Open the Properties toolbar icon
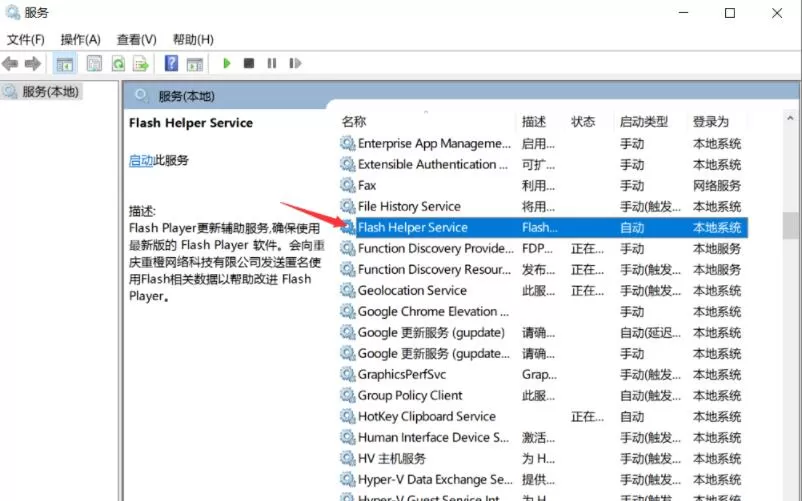This screenshot has height=501, width=802. (94, 63)
